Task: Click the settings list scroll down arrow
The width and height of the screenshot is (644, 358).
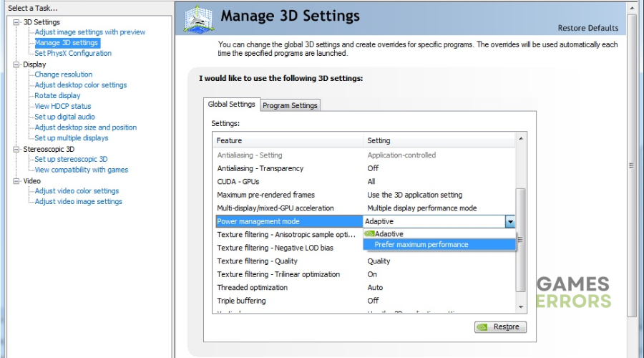Action: click(521, 307)
